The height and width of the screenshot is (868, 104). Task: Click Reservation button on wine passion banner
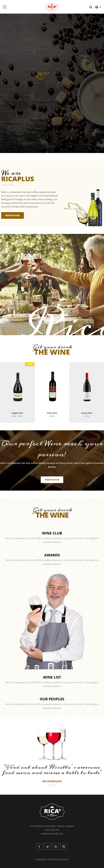coord(52,479)
